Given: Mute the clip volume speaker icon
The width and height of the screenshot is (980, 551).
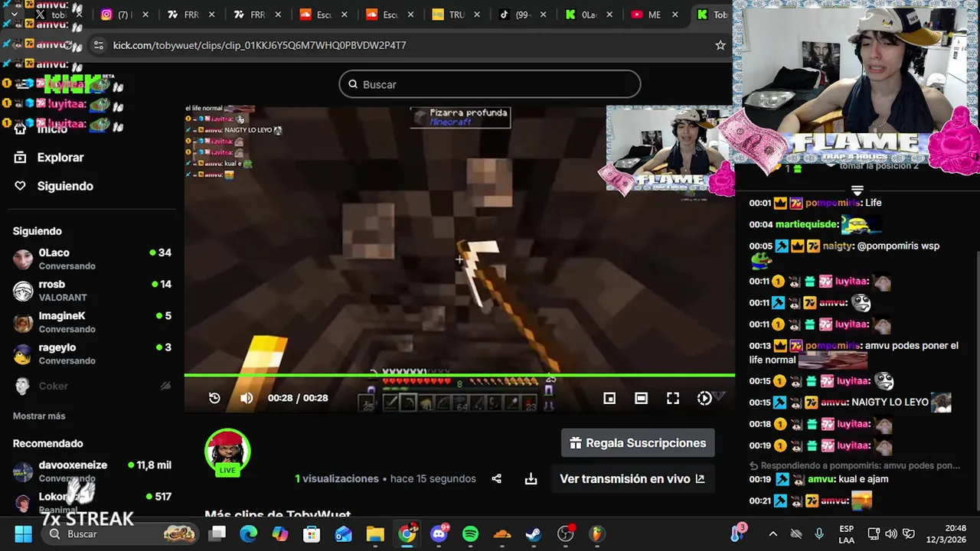Looking at the screenshot, I should [x=247, y=398].
